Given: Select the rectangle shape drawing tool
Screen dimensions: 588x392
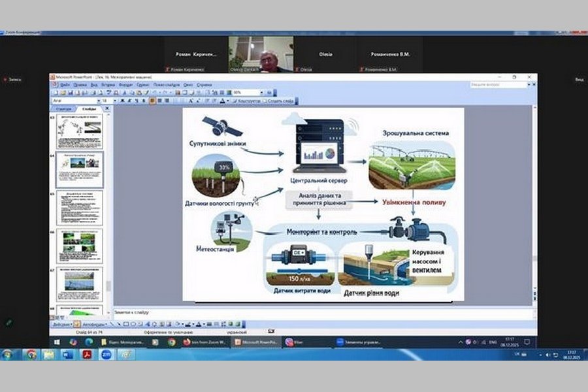Looking at the screenshot, I should click(127, 323).
